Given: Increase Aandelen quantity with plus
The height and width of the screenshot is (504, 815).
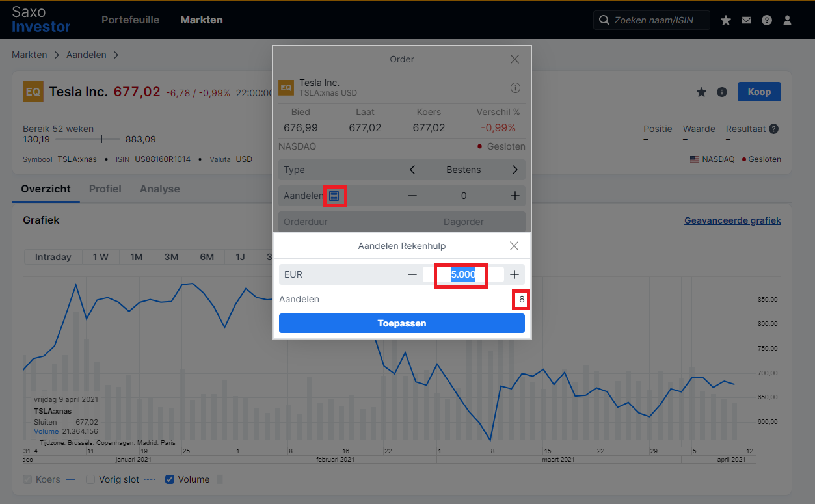Looking at the screenshot, I should (x=514, y=196).
